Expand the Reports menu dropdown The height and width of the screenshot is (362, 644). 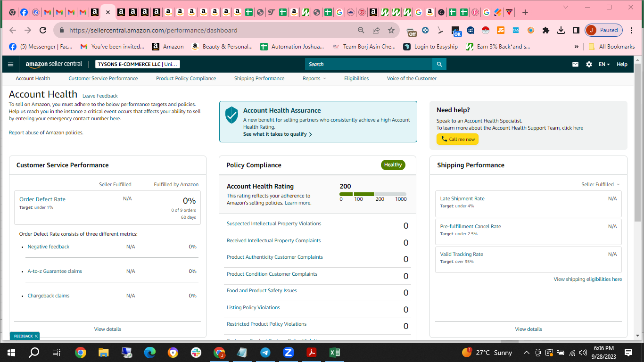click(314, 78)
